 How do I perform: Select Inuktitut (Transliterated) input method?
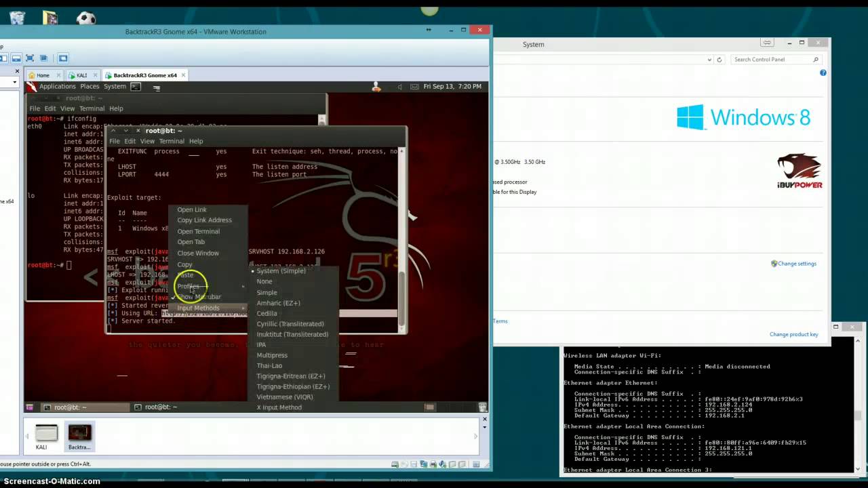point(293,334)
